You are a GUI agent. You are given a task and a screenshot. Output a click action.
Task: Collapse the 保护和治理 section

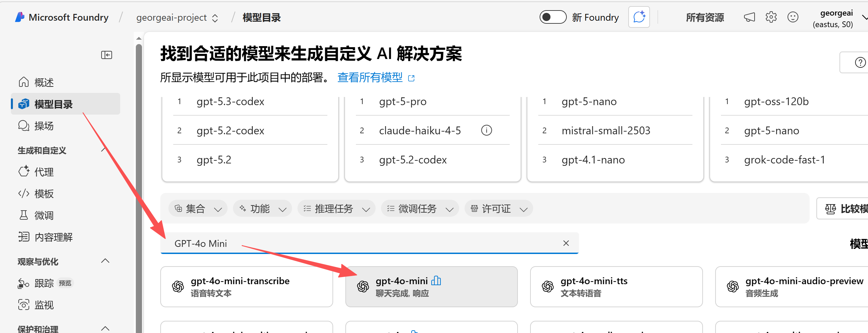105,328
